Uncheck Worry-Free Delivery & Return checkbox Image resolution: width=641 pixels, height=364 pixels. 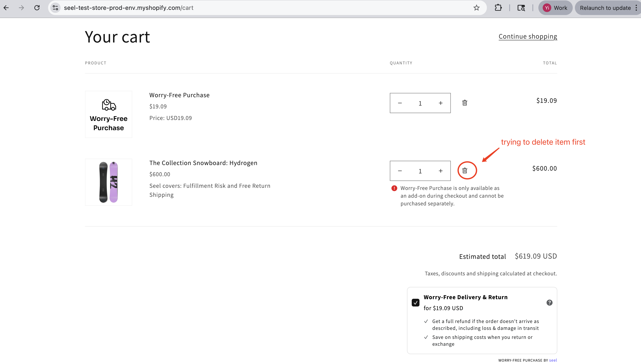(x=416, y=302)
